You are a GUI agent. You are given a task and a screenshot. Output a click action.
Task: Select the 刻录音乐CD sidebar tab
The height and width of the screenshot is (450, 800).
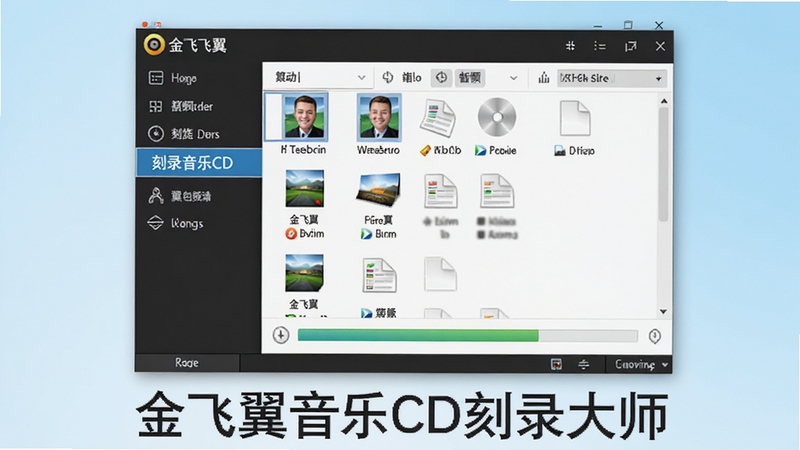[199, 163]
